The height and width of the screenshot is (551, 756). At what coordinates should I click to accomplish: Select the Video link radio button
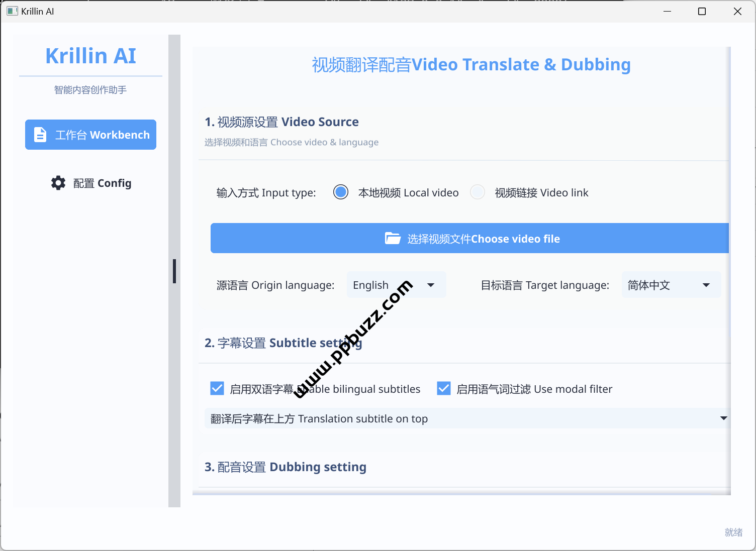tap(478, 192)
